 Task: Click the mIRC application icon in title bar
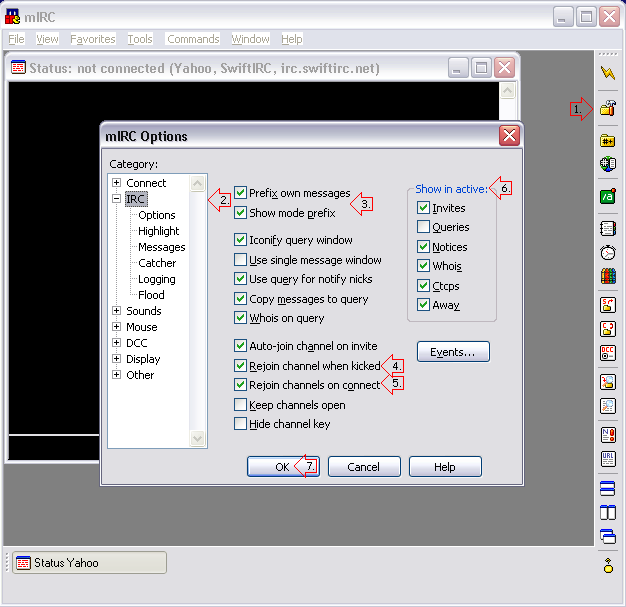12,17
